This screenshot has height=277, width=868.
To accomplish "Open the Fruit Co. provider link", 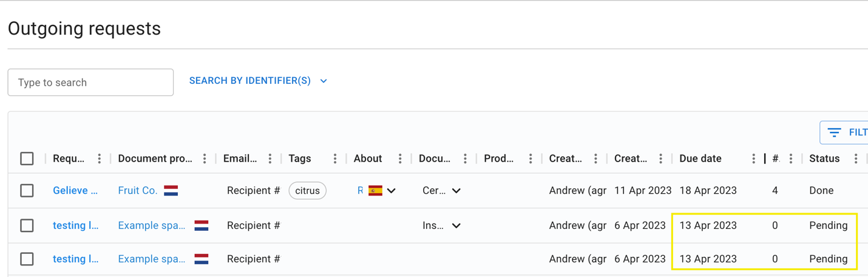I will (x=138, y=191).
